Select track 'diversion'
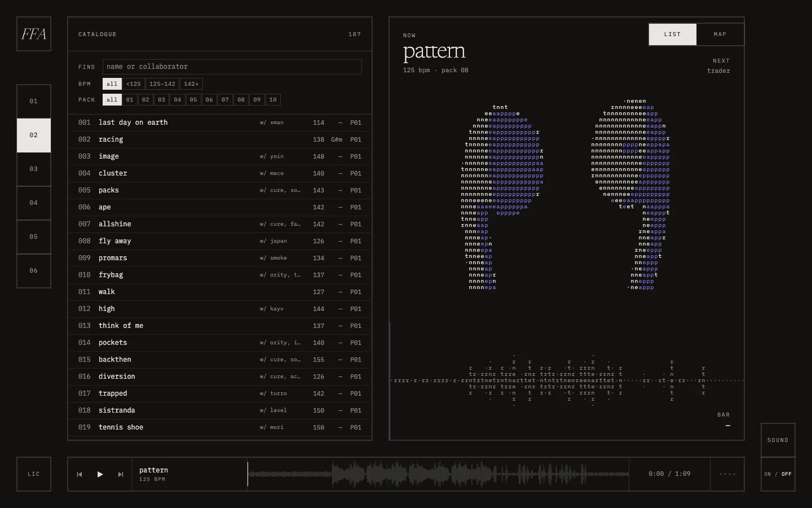 tap(220, 376)
